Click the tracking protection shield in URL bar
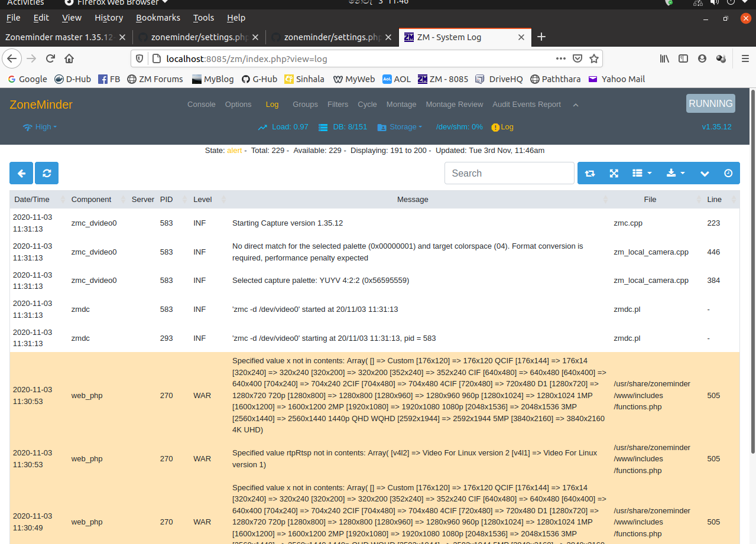Image resolution: width=756 pixels, height=544 pixels. pyautogui.click(x=139, y=58)
